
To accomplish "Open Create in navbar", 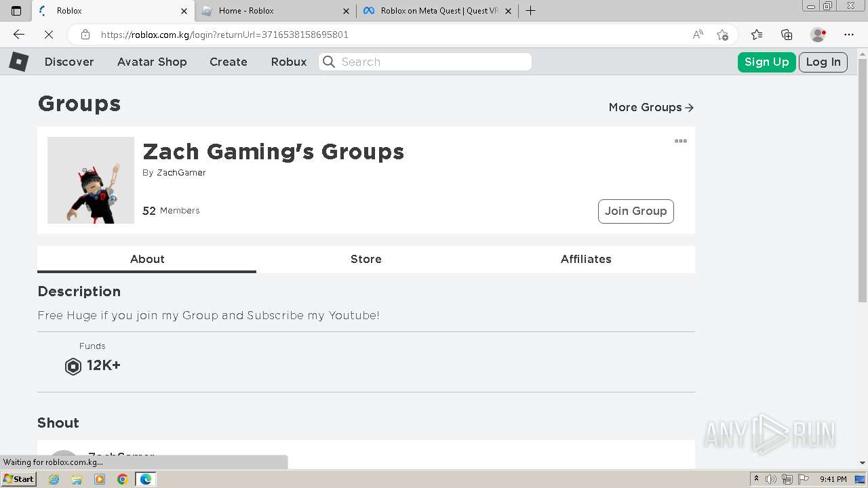I will tap(229, 62).
